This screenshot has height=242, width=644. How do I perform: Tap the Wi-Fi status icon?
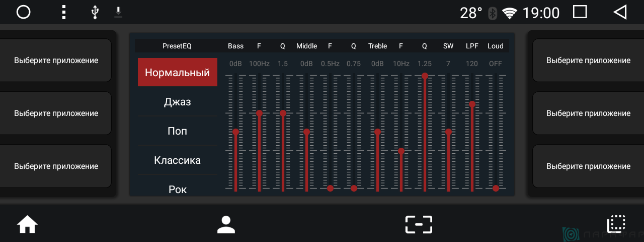(510, 13)
